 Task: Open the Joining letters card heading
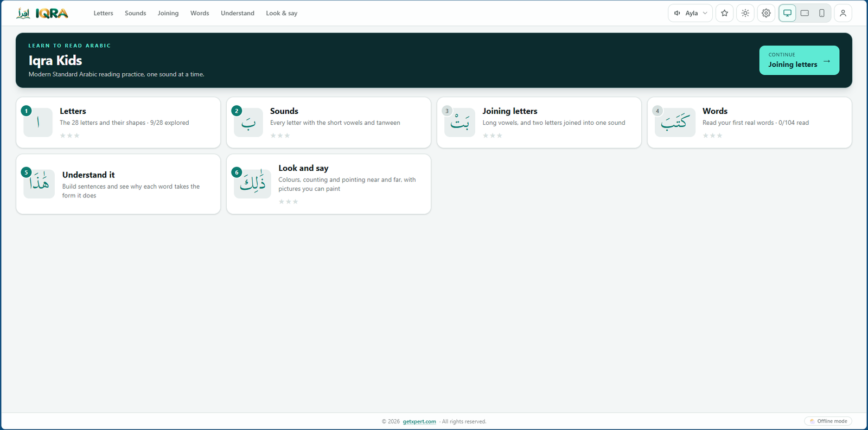coord(510,111)
